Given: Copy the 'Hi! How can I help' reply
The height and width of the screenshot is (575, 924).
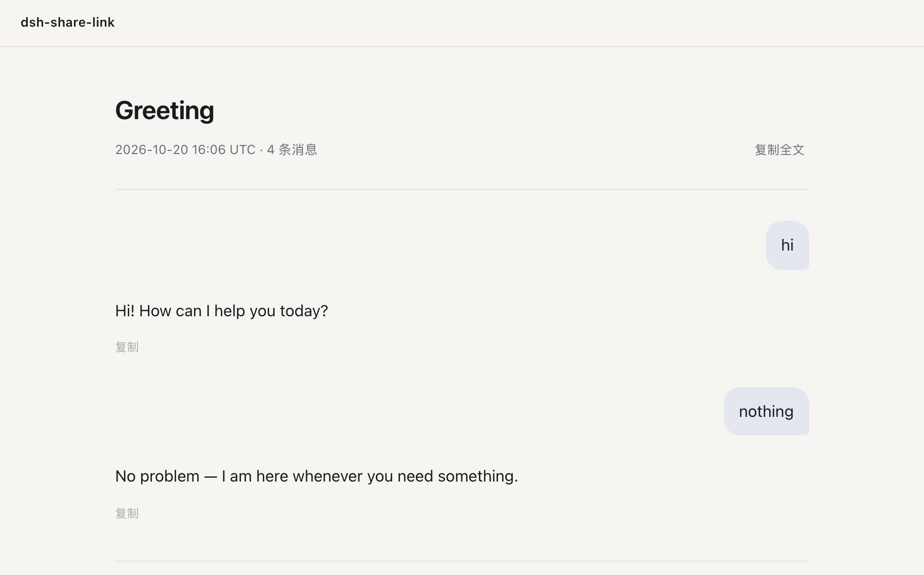Looking at the screenshot, I should click(x=127, y=347).
